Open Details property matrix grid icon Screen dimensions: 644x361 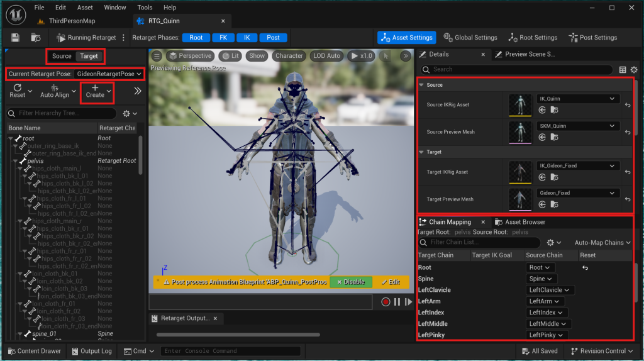tap(623, 69)
